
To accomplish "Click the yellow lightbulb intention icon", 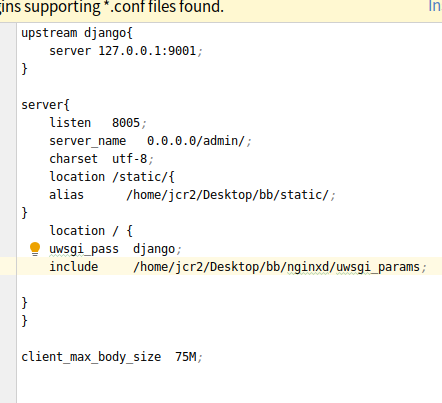I will click(35, 249).
